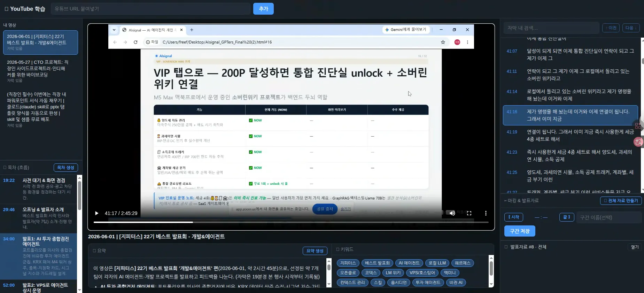Image resolution: width=644 pixels, height=293 pixels.
Task: Click the 추가 button to add URL
Action: [263, 9]
